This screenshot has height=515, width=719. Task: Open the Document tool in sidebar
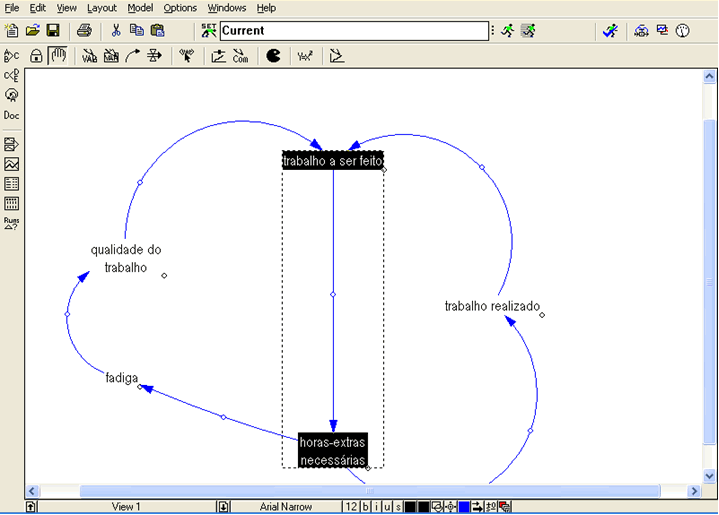(12, 116)
